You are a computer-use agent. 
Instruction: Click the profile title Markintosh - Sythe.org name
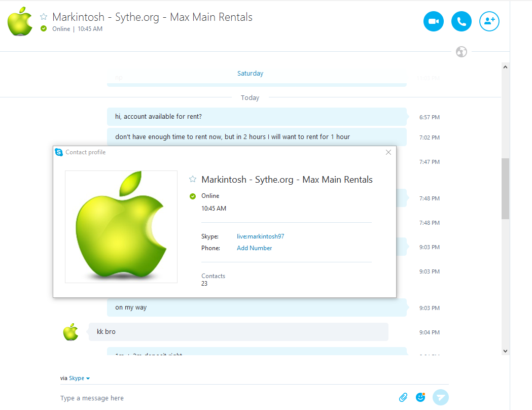coord(287,180)
